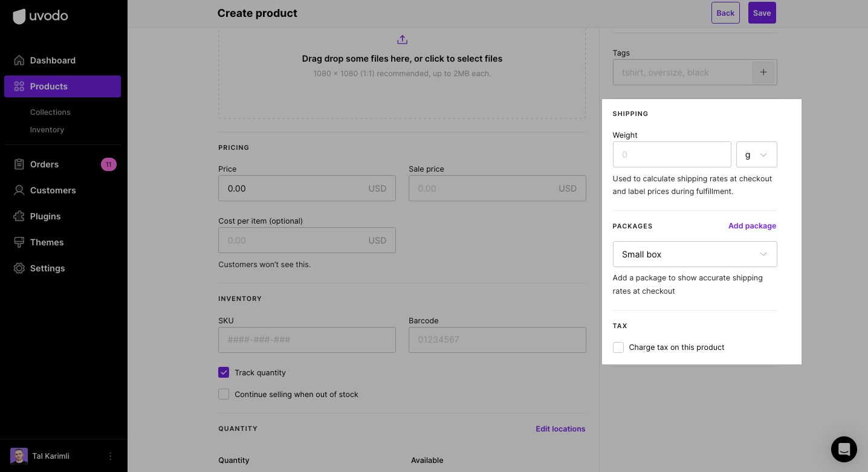Click the Tal Karimli avatar picture
Viewport: 868px width, 472px height.
tap(19, 456)
